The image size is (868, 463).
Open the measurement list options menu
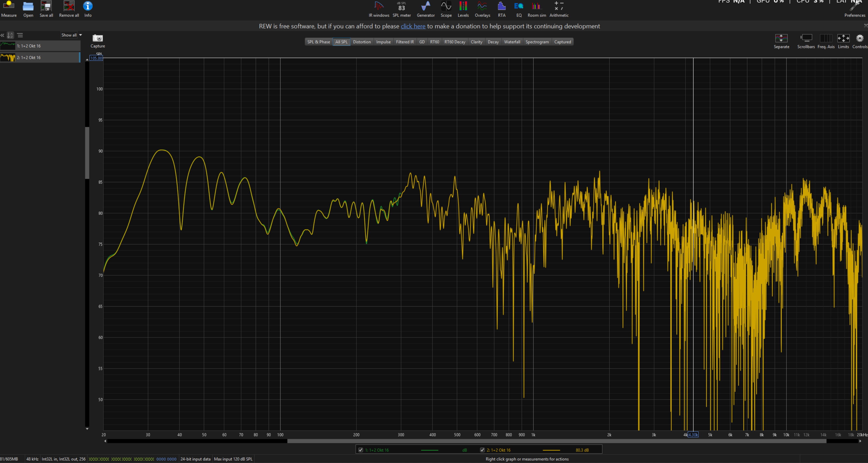click(x=20, y=35)
